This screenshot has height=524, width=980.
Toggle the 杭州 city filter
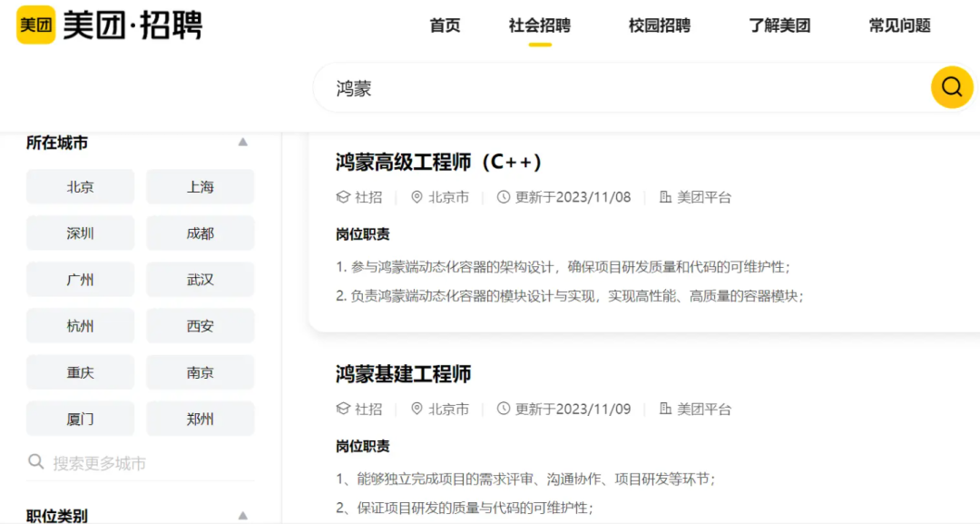(80, 325)
